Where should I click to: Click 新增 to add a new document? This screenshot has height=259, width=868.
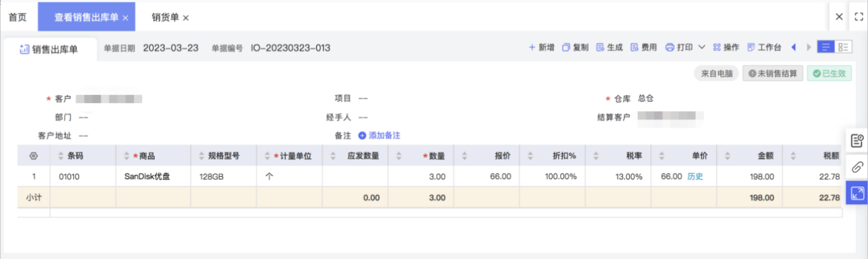(541, 47)
